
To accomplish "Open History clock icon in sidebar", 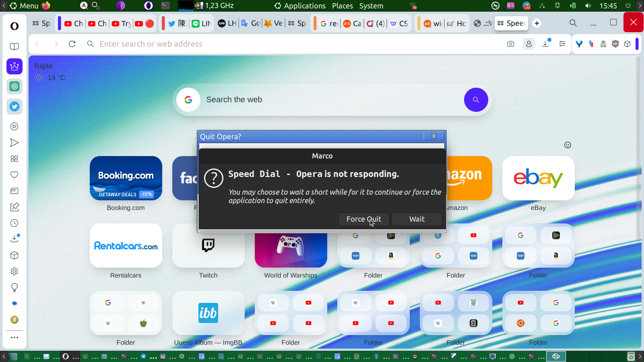I will [14, 223].
